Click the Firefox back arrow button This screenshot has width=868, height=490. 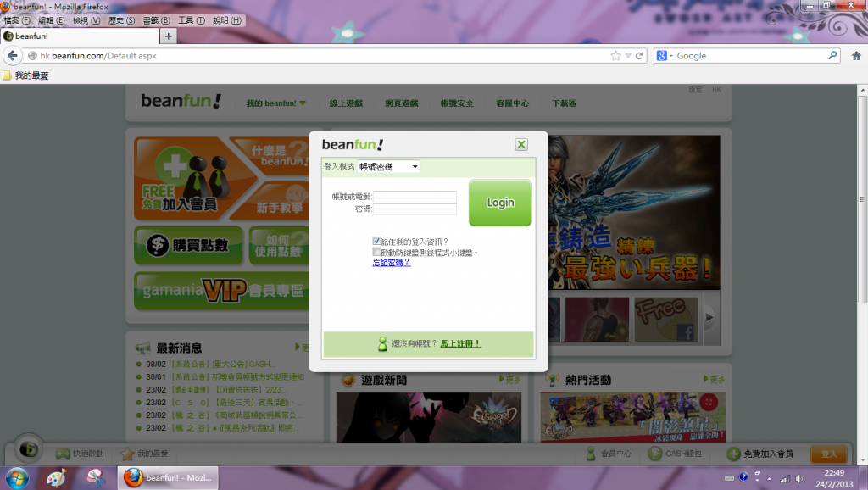(x=13, y=56)
